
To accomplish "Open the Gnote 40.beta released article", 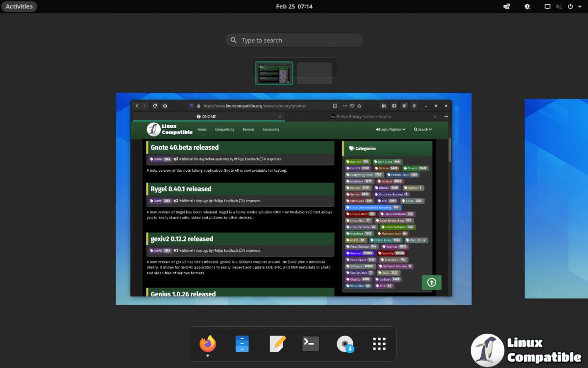I will pyautogui.click(x=185, y=147).
